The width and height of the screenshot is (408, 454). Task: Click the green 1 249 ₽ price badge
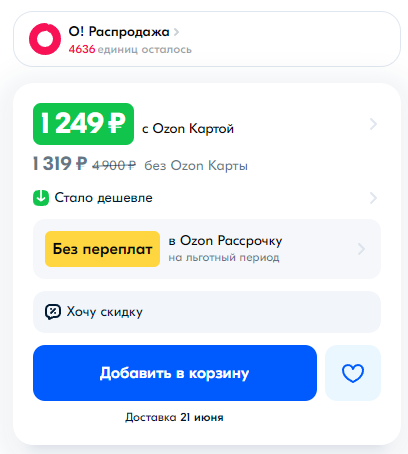click(83, 124)
